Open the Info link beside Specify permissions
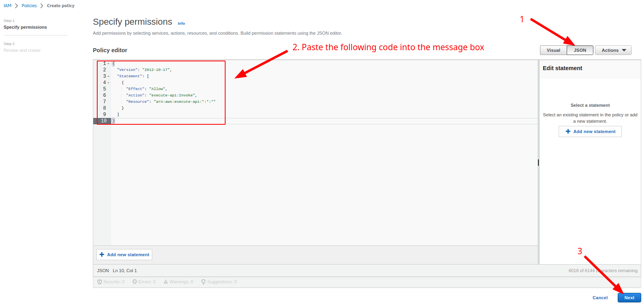The image size is (644, 308). (x=181, y=24)
